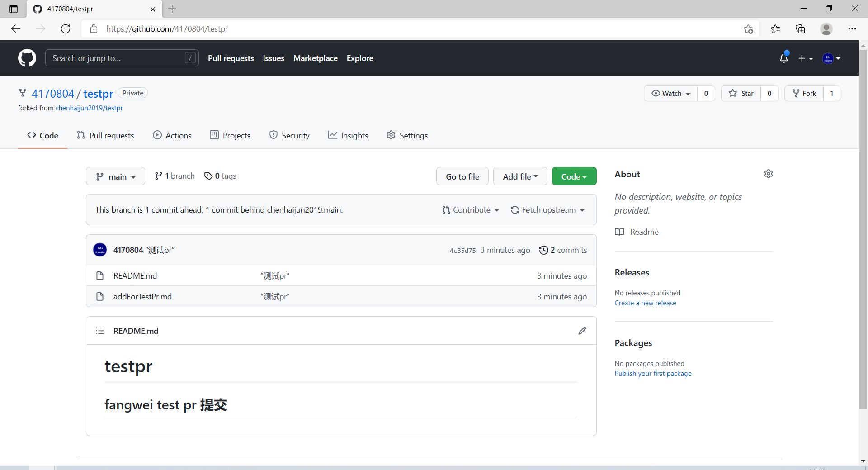Open the Code tab
Screen dimensions: 868x470
42,135
